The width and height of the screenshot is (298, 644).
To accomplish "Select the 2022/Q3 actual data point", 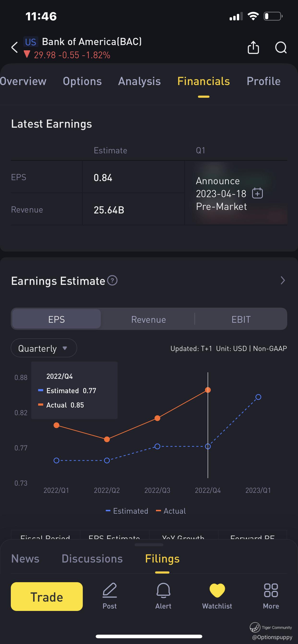I will pos(157,418).
